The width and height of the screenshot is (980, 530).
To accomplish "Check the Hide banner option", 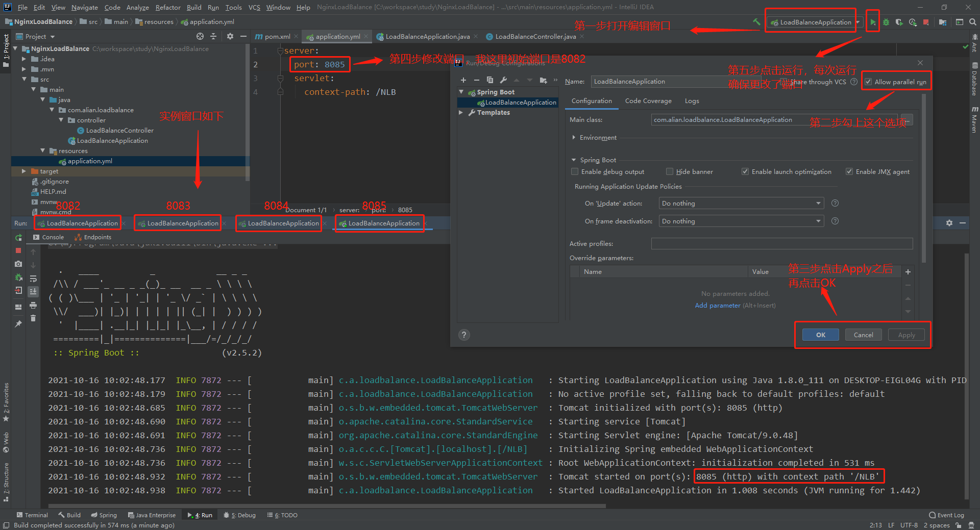I will click(670, 172).
